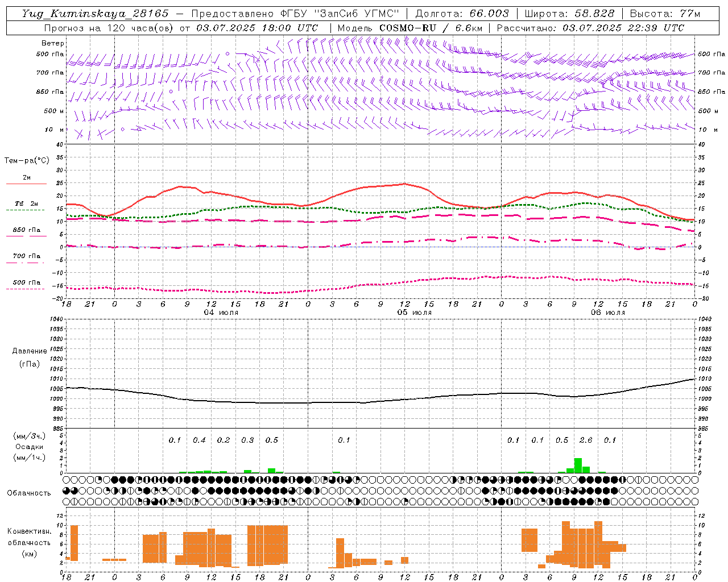Select the longitude value Долгота: 66.003

coord(462,14)
